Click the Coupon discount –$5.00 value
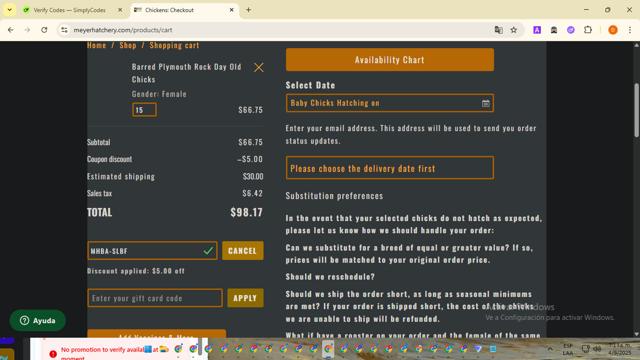Viewport: 640px width, 360px height. point(250,159)
